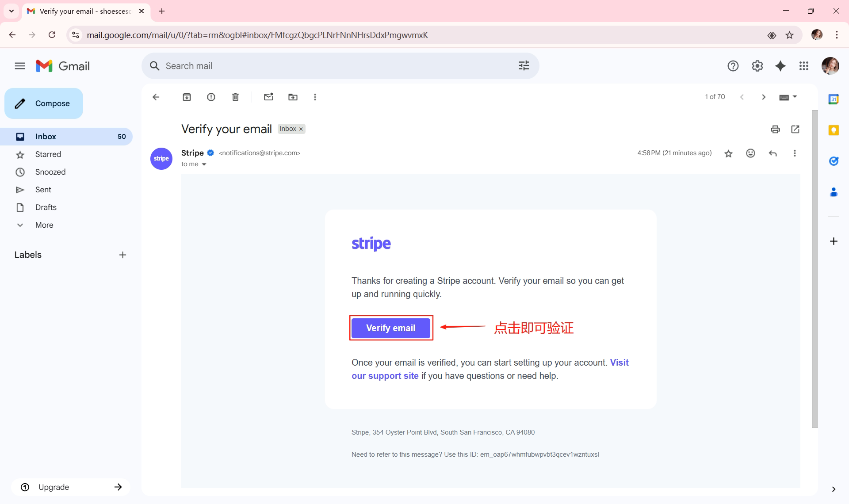Open Google Calendar side panel
Viewport: 849px width, 504px height.
834,99
